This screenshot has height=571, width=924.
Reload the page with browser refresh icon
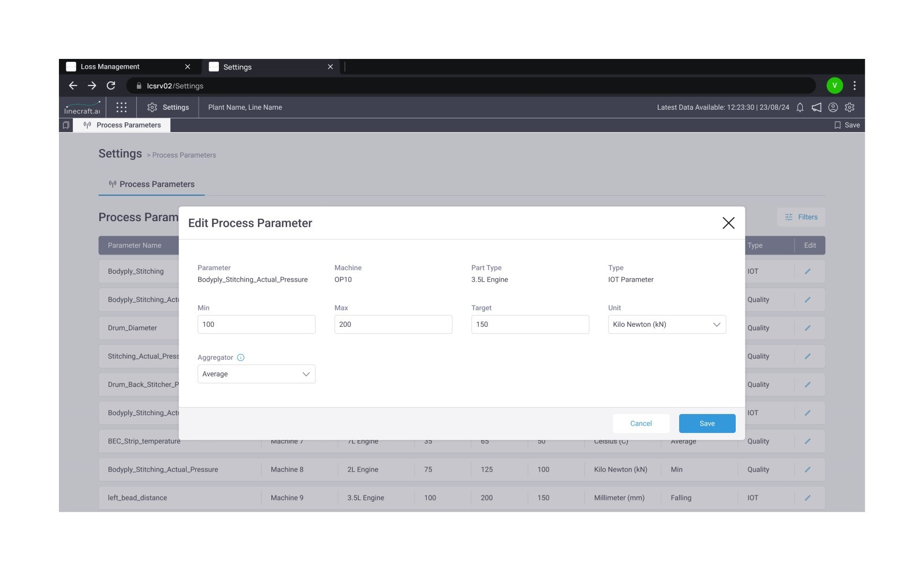pyautogui.click(x=111, y=85)
